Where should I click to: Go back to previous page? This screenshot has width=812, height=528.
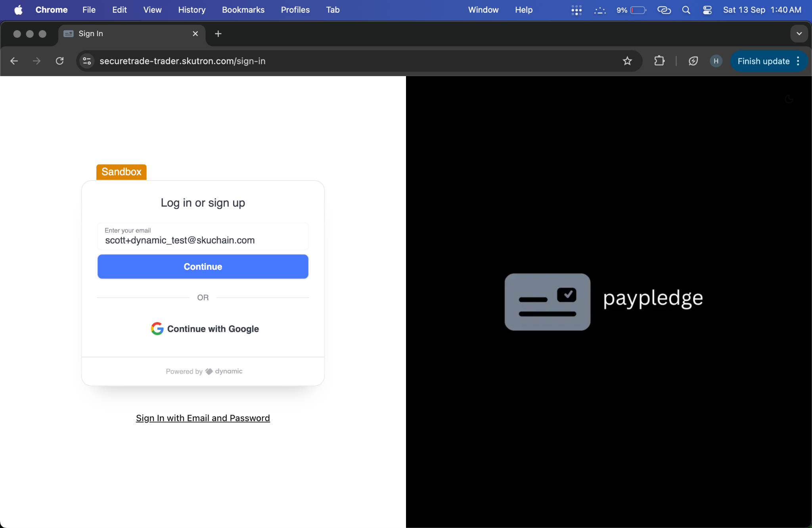pyautogui.click(x=14, y=61)
